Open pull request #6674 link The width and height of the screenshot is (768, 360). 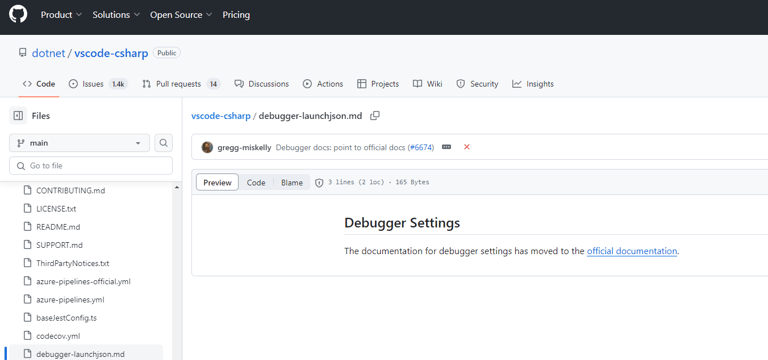pos(422,147)
